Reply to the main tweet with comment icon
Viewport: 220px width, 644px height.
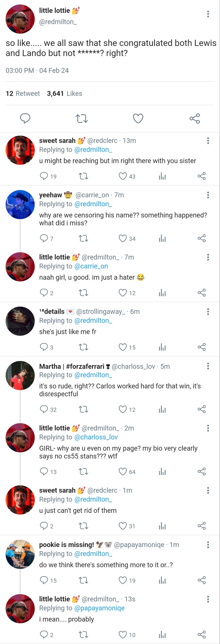click(x=25, y=118)
